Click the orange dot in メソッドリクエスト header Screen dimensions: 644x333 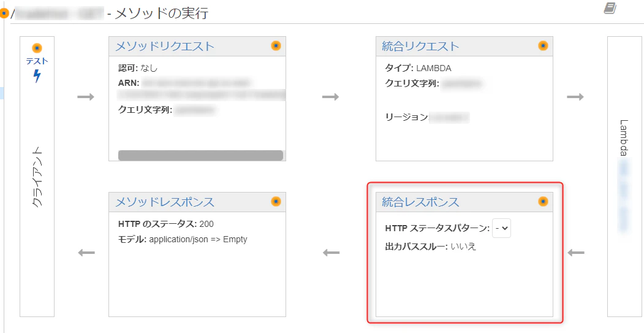276,45
